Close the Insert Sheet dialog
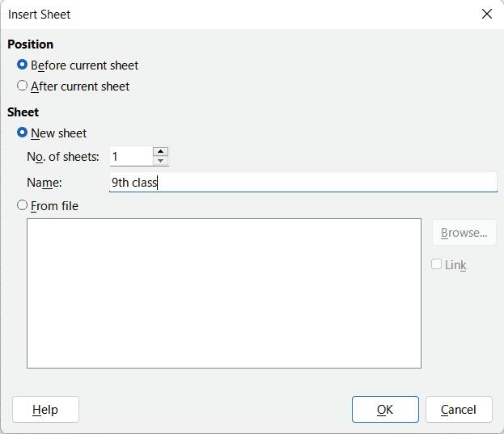504x434 pixels. pos(486,14)
